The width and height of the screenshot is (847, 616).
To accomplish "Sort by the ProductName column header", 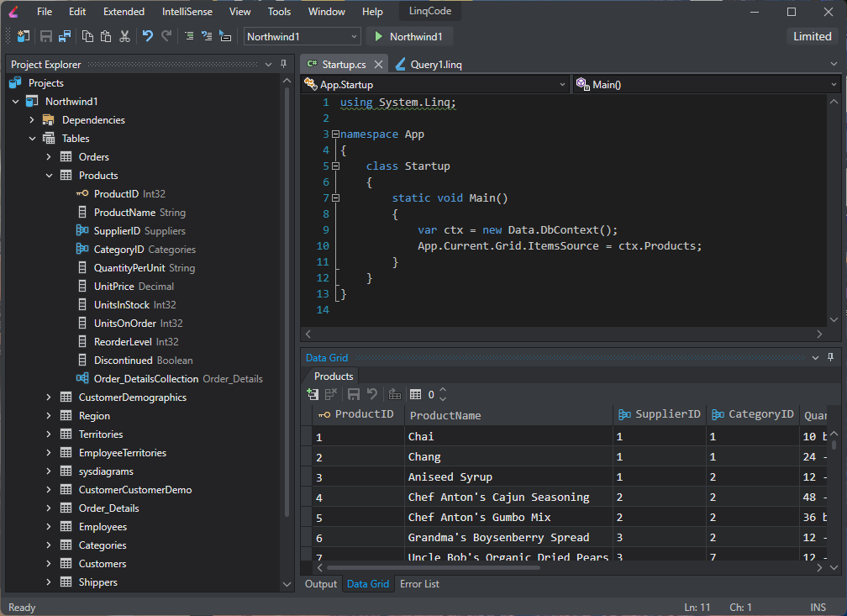I will 509,415.
